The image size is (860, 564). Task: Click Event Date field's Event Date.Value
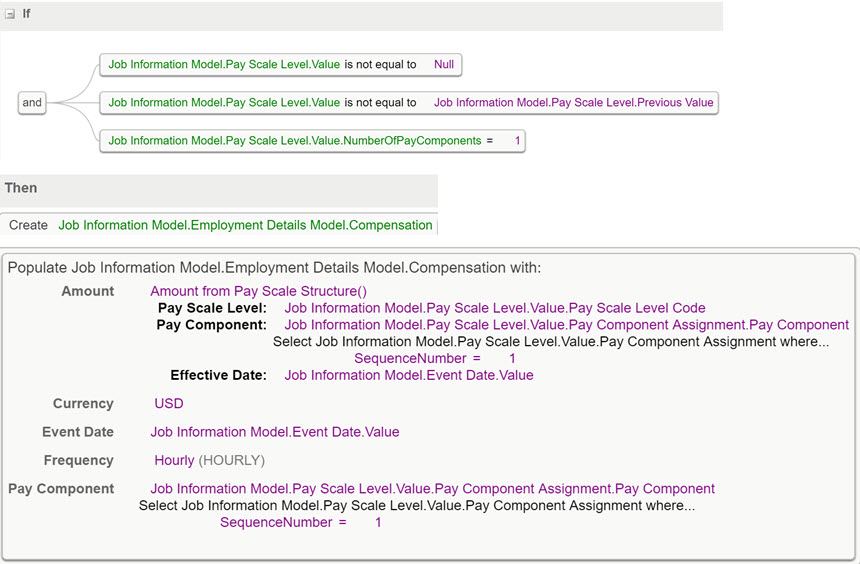pos(275,432)
